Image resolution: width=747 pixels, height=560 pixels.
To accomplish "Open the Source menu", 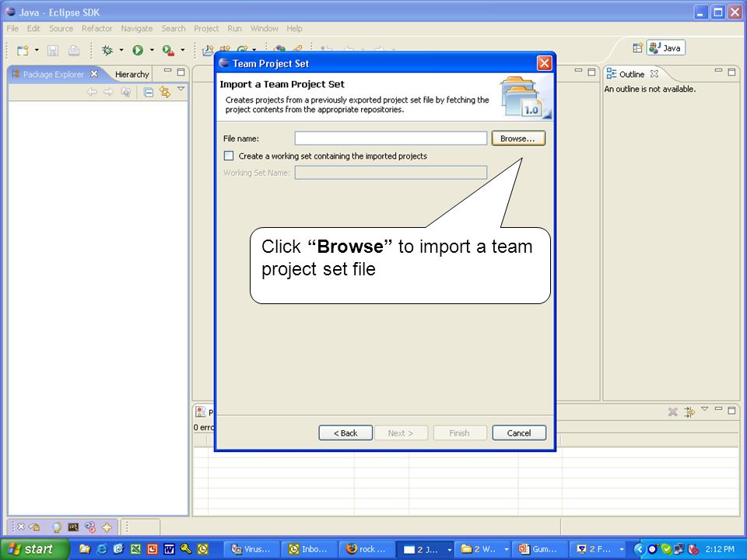I will [61, 29].
